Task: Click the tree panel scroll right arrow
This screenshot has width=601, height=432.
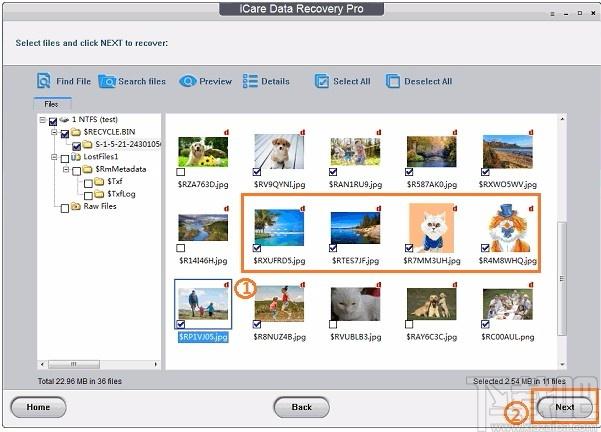Action: pyautogui.click(x=156, y=364)
